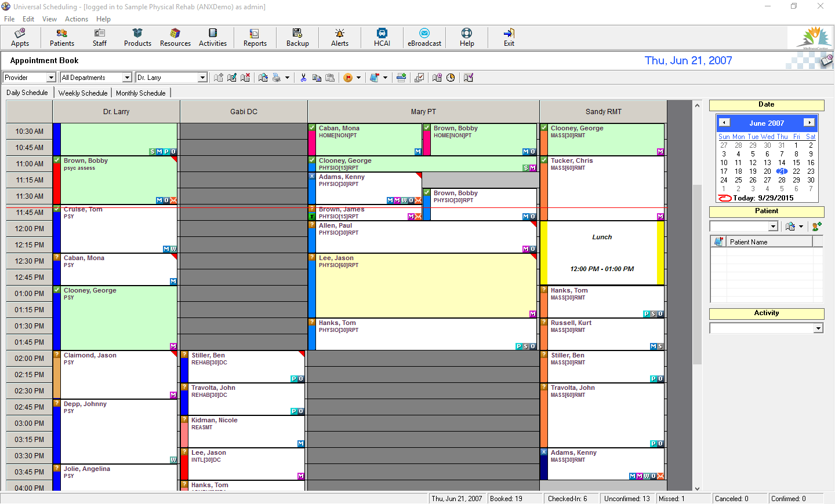Click the clock icon in the secondary toolbar
The height and width of the screenshot is (504, 835).
point(451,78)
